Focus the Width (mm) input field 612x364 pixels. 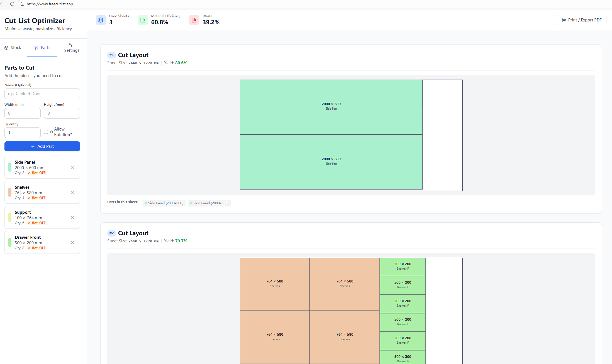tap(23, 113)
